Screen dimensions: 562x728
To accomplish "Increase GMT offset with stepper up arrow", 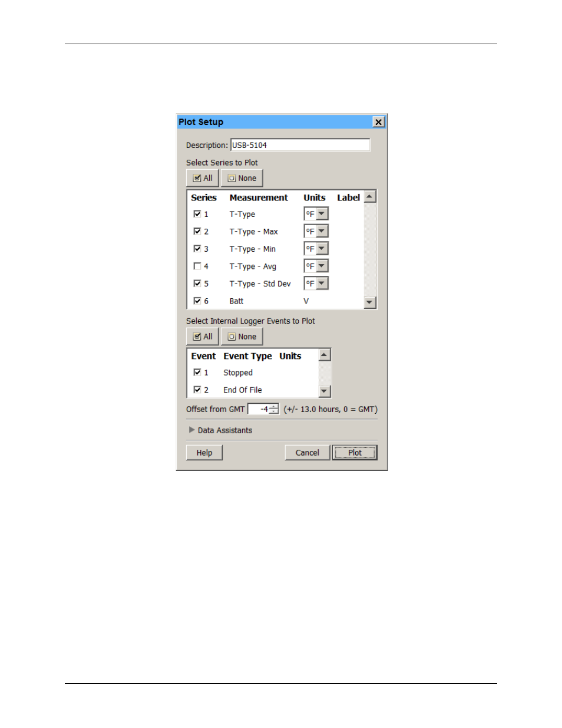I will point(274,407).
